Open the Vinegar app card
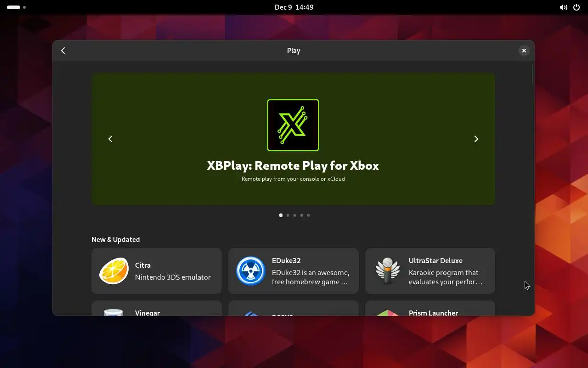Screen dimensions: 588x368 157,308
